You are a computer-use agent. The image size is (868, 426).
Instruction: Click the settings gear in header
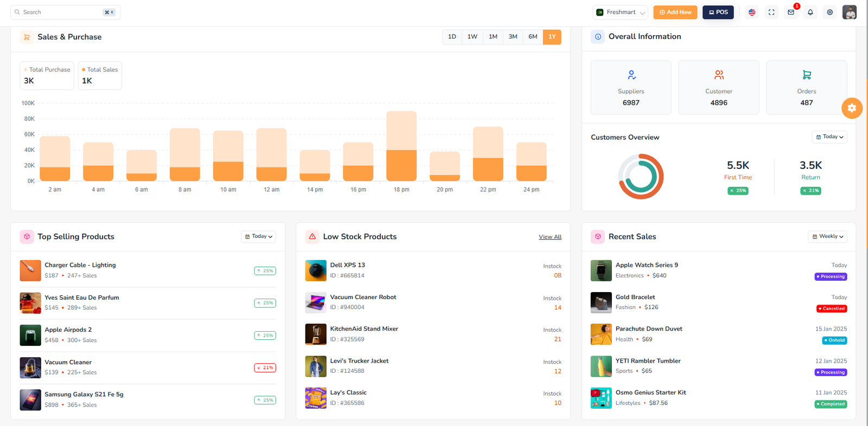coord(829,12)
